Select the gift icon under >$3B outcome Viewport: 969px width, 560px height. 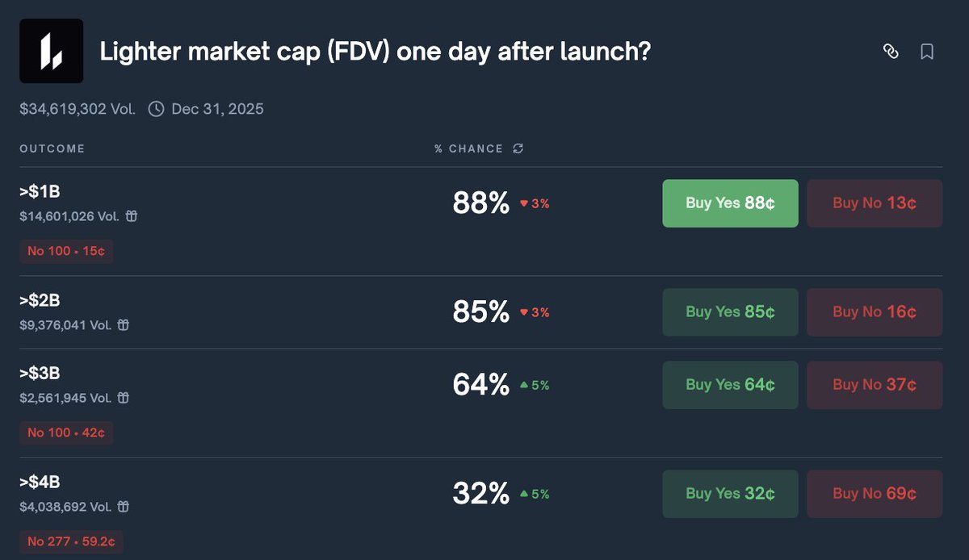pyautogui.click(x=122, y=398)
